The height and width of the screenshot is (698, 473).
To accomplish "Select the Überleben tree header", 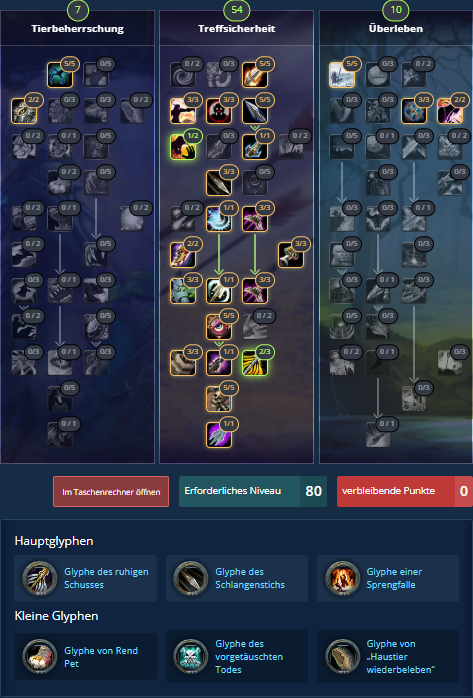I will coord(396,28).
